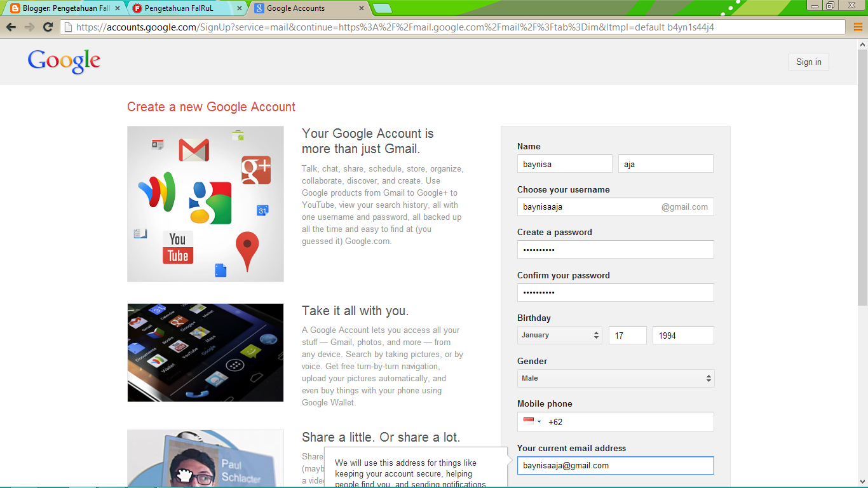
Task: Focus the Create a password field
Action: click(x=615, y=250)
